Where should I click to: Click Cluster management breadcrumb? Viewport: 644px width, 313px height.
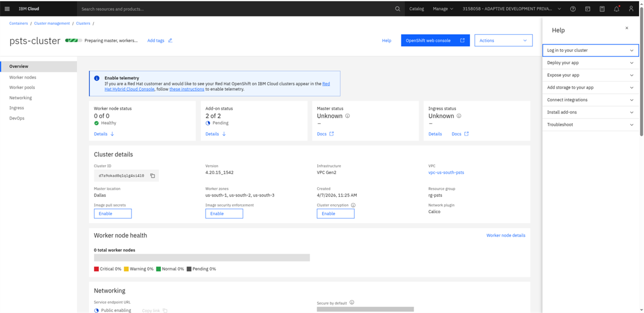point(52,24)
